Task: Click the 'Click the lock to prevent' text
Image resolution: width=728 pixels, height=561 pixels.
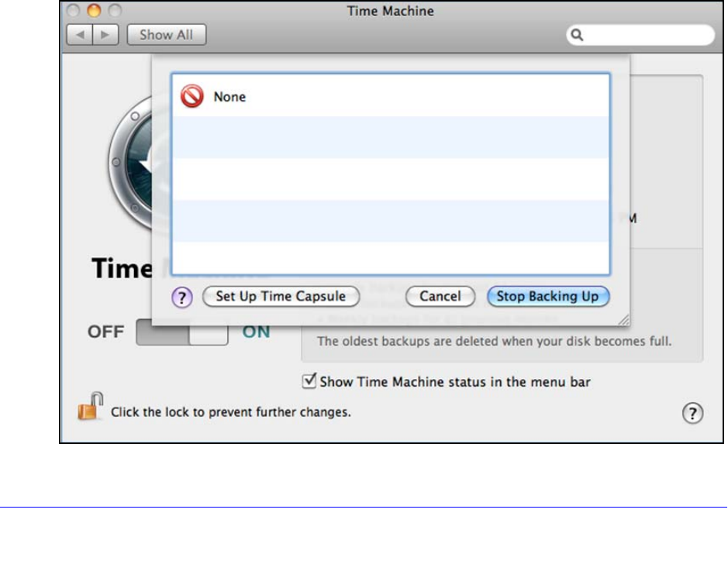Action: (231, 412)
